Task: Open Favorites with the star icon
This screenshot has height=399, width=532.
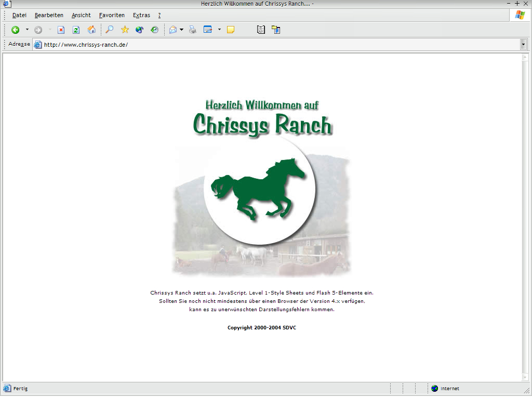Action: pyautogui.click(x=125, y=30)
